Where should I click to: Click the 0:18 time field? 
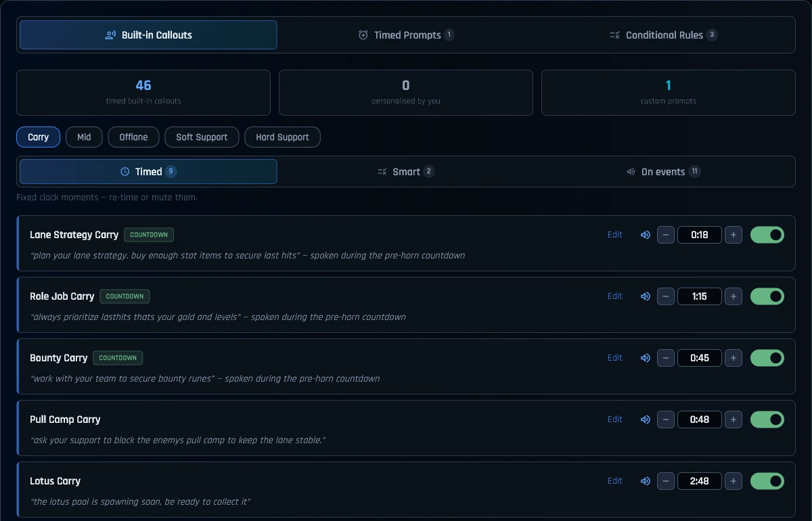click(x=700, y=235)
